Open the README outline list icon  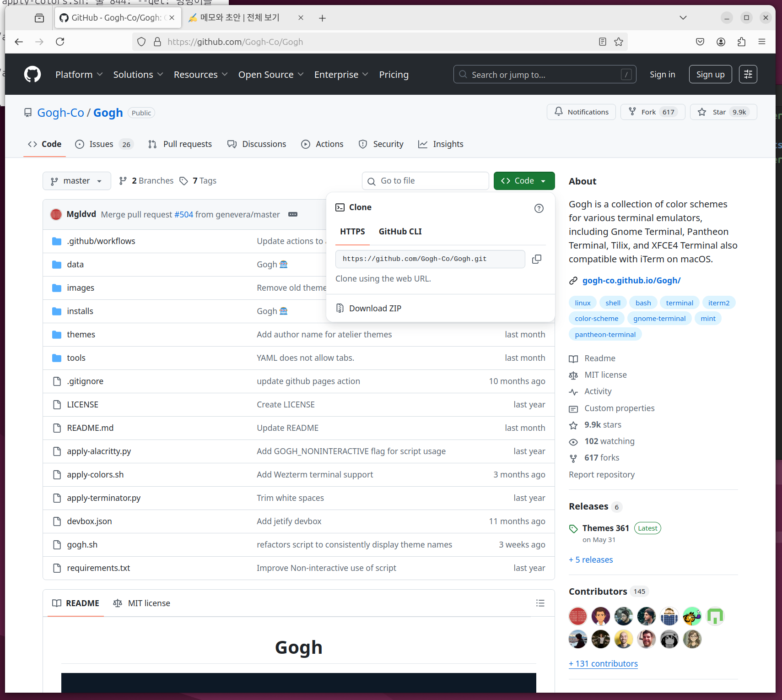(540, 603)
